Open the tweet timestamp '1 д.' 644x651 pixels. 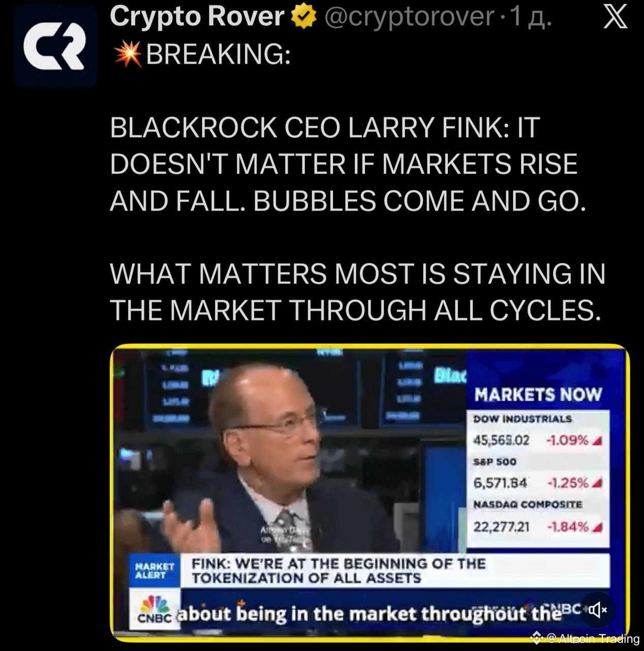pos(530,17)
